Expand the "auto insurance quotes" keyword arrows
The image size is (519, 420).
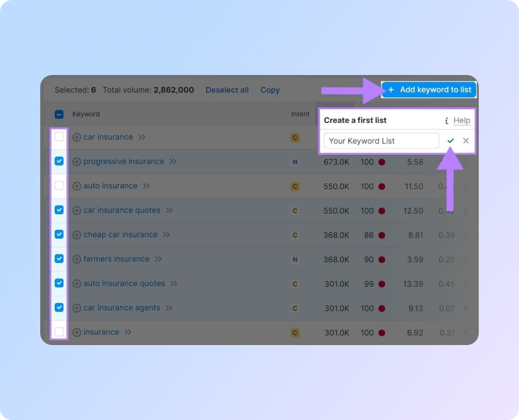(174, 283)
